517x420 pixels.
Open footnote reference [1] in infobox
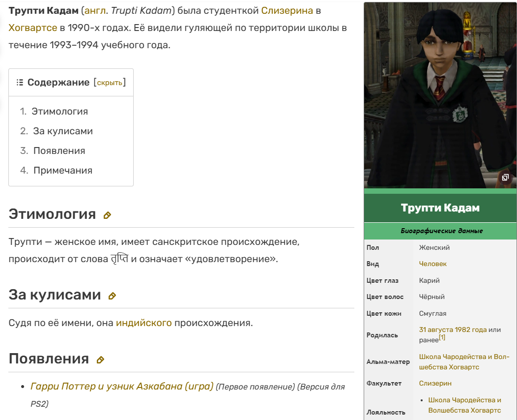tap(442, 337)
